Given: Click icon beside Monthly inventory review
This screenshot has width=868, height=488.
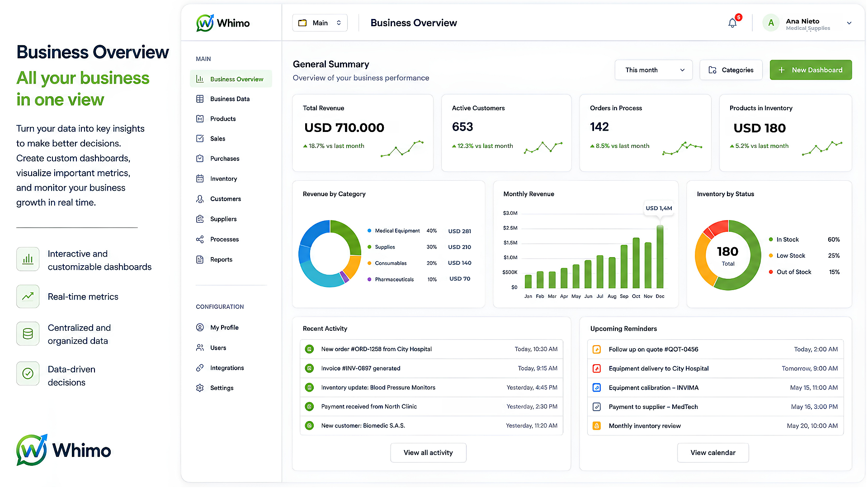Looking at the screenshot, I should (x=597, y=426).
